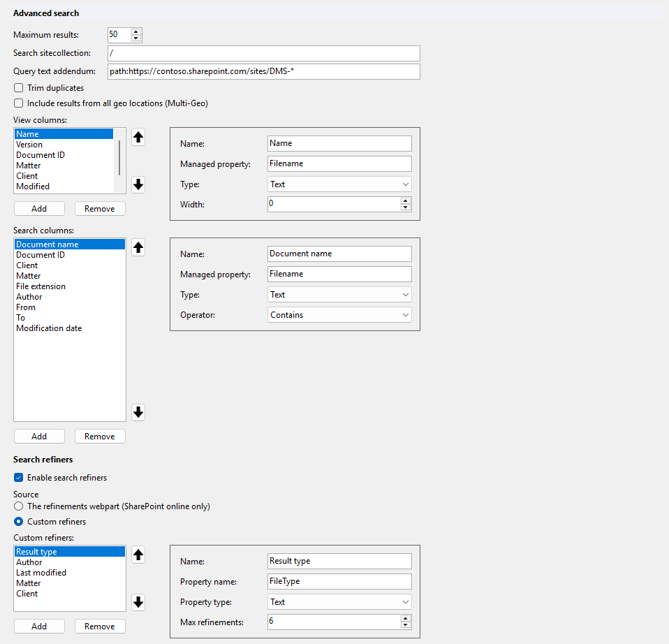
Task: Remove the selected search column
Action: [x=100, y=436]
